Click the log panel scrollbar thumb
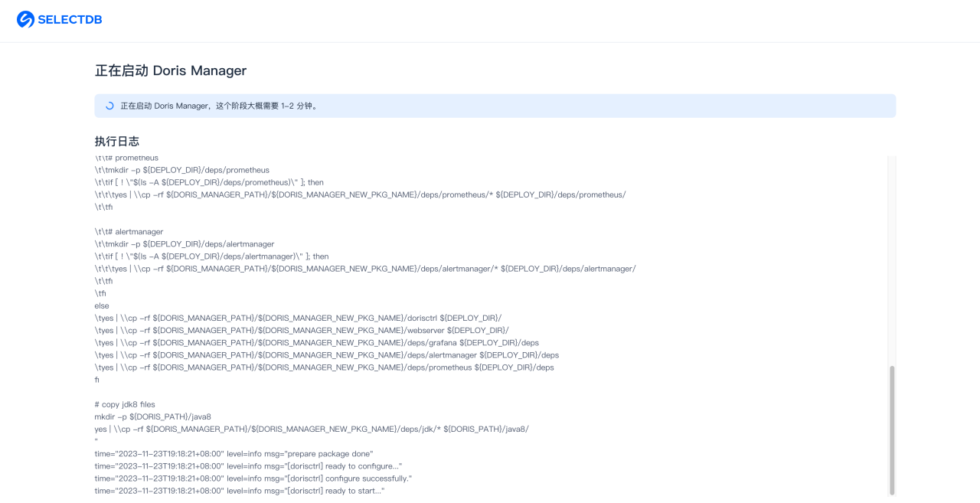The width and height of the screenshot is (980, 503). [891, 430]
